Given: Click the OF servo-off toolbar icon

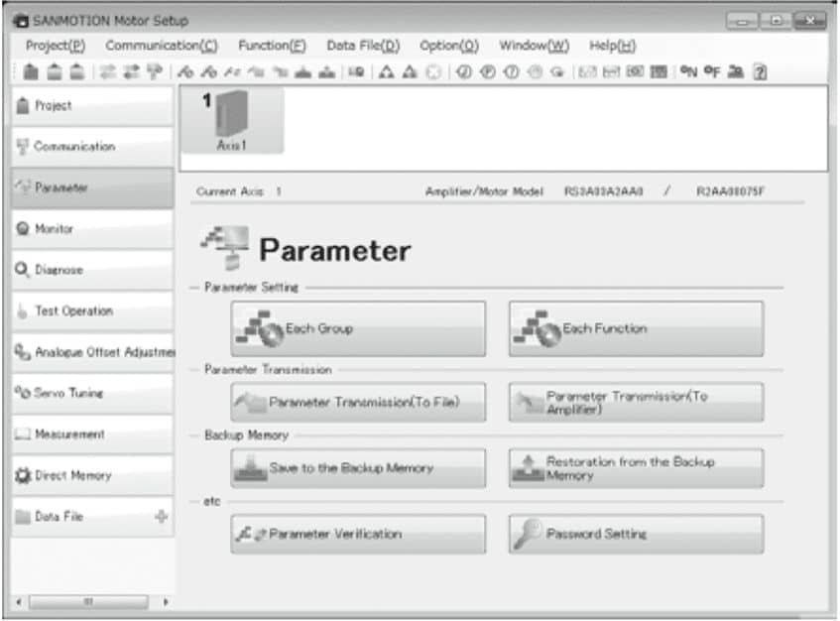Looking at the screenshot, I should pyautogui.click(x=712, y=71).
